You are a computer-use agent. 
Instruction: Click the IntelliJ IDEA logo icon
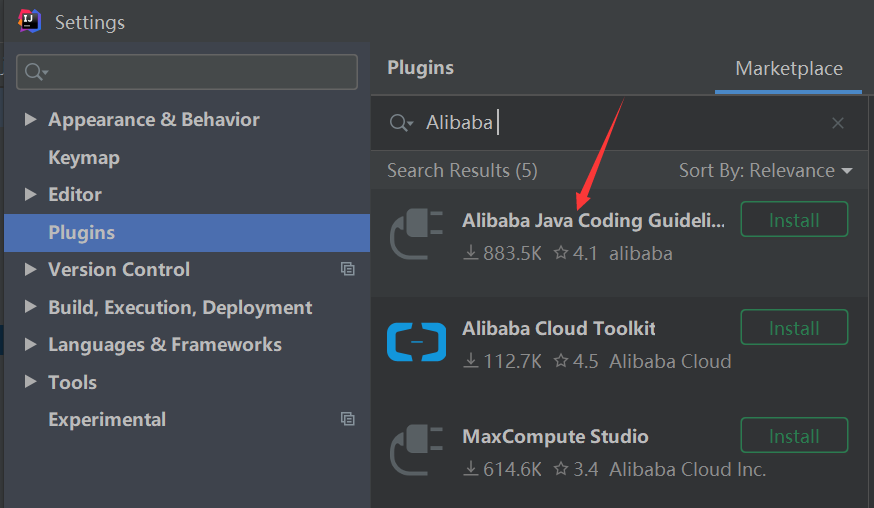click(30, 20)
